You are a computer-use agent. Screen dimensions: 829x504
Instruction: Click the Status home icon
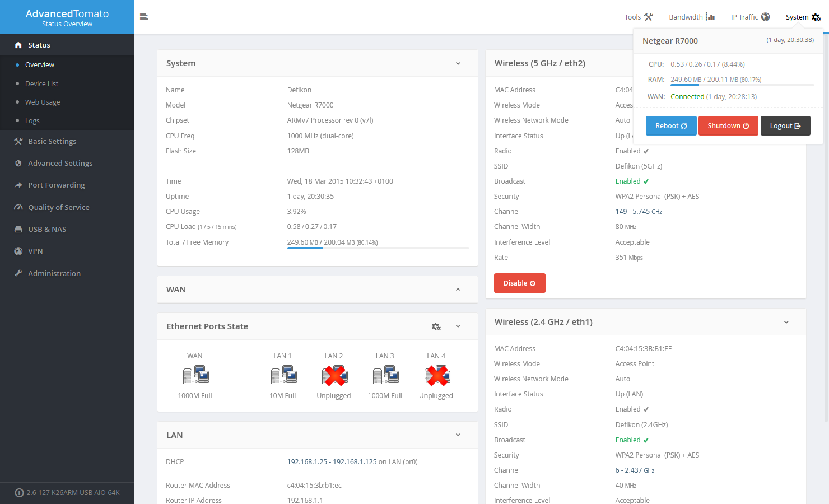click(18, 45)
